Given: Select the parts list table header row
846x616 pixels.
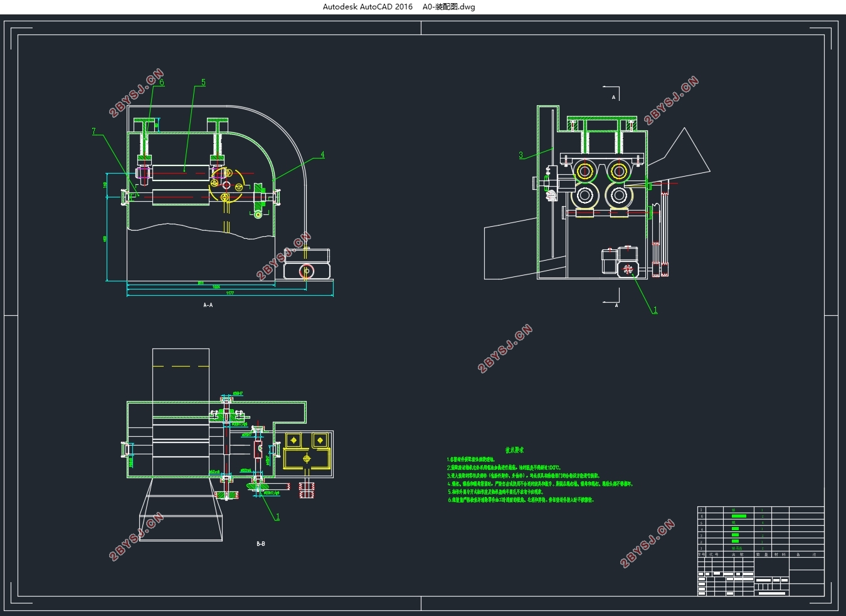Looking at the screenshot, I should pyautogui.click(x=761, y=555).
